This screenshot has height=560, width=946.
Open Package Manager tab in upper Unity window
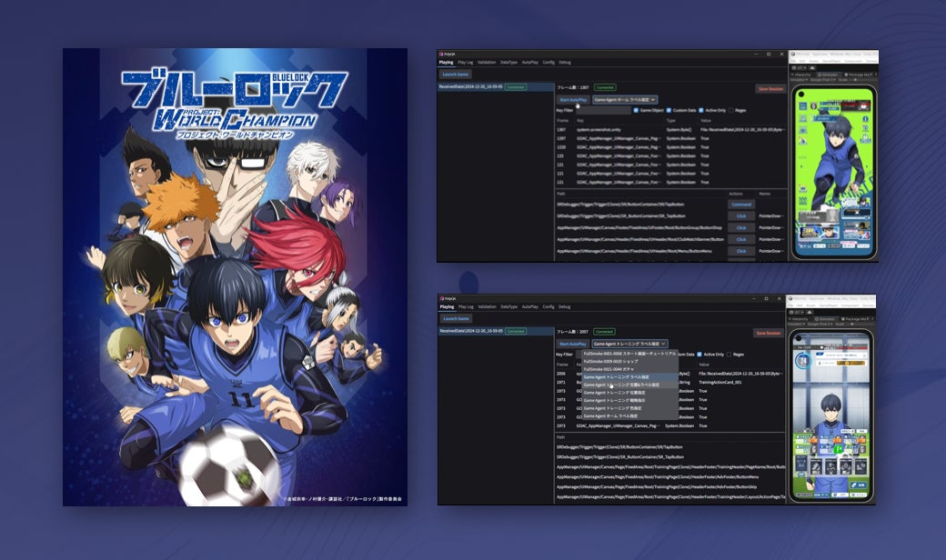(857, 75)
